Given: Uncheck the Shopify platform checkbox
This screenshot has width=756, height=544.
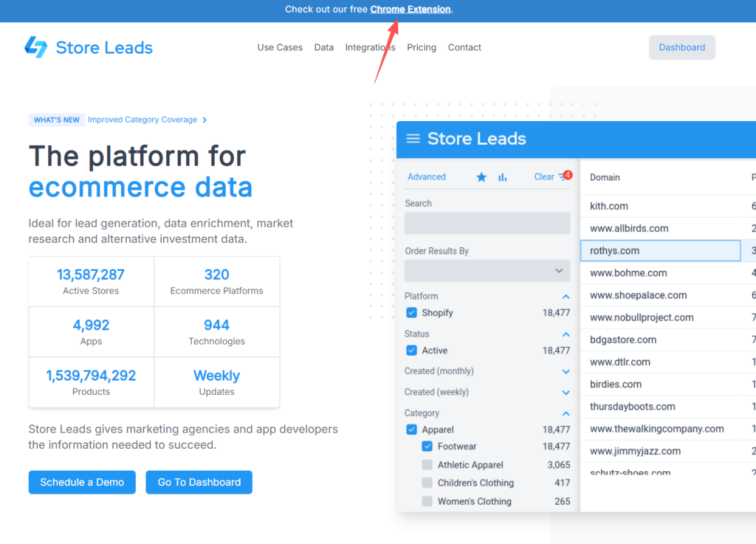Looking at the screenshot, I should pyautogui.click(x=412, y=312).
